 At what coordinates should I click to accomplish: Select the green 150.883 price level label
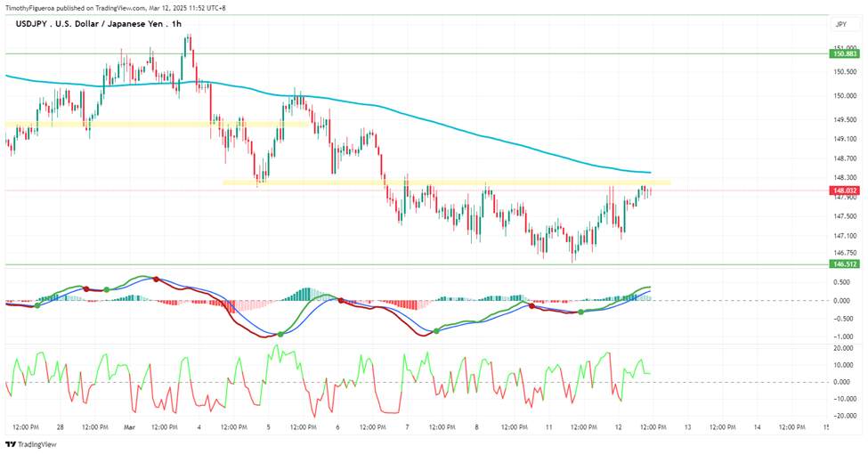[x=844, y=53]
